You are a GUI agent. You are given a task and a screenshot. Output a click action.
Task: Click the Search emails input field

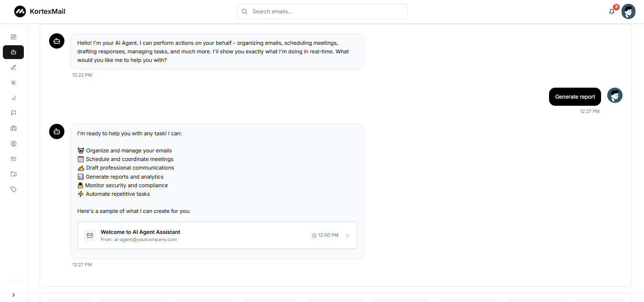pyautogui.click(x=322, y=11)
